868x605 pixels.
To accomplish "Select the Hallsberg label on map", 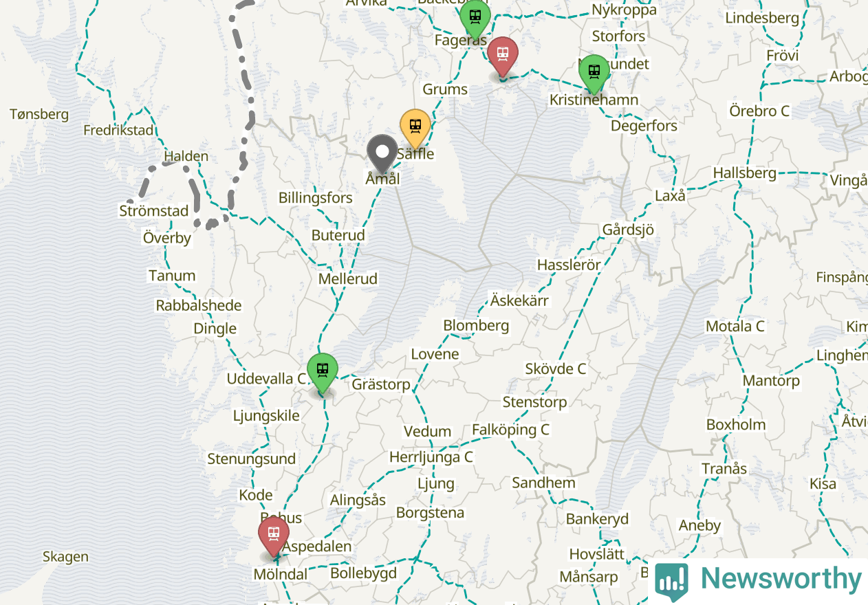I will [745, 173].
